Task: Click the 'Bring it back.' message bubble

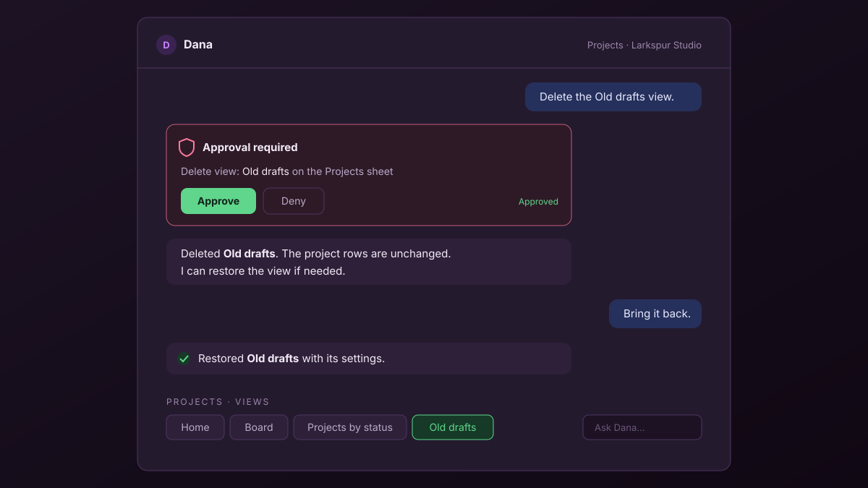Action: (655, 314)
